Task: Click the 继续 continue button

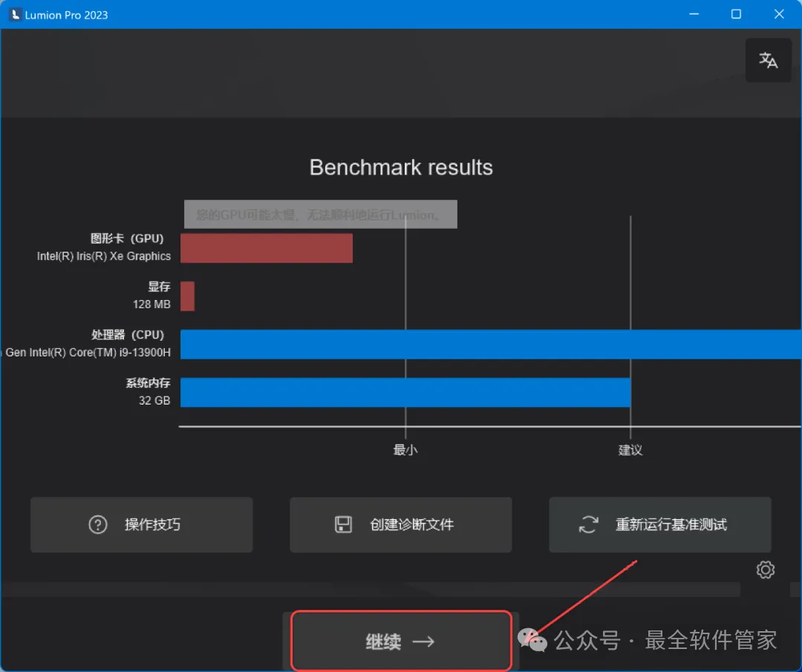Action: click(x=401, y=641)
